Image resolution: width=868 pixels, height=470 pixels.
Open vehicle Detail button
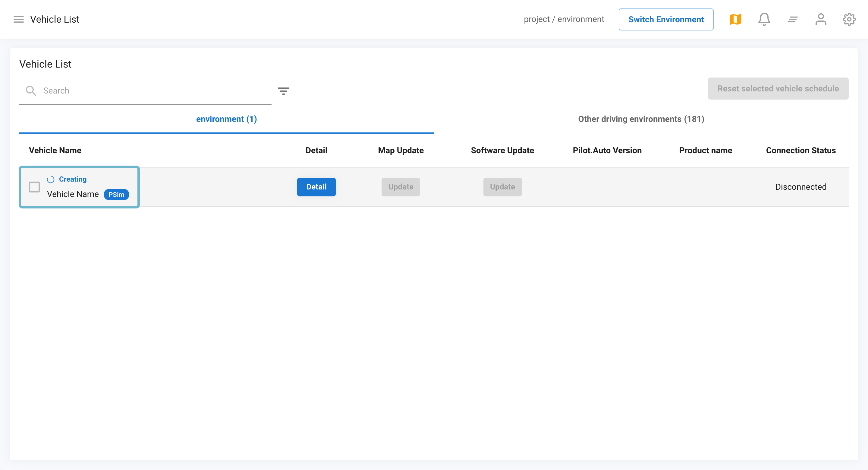click(316, 187)
